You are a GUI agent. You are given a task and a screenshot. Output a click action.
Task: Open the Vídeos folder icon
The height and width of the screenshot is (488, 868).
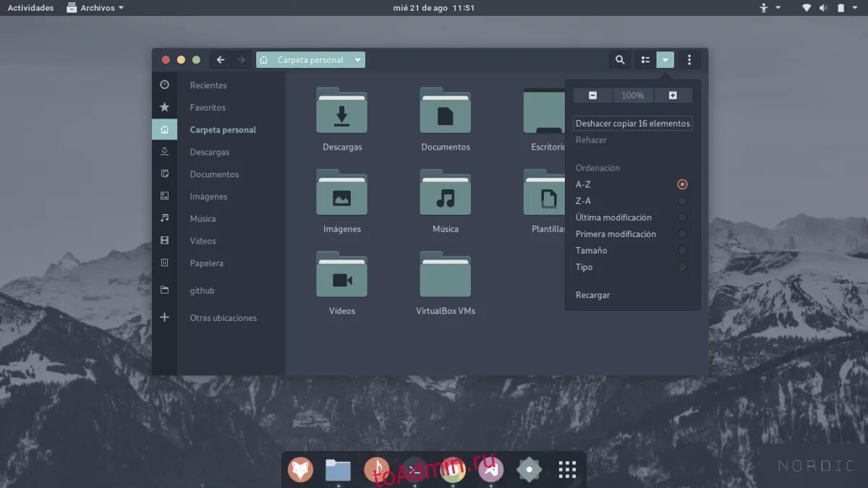tap(342, 274)
